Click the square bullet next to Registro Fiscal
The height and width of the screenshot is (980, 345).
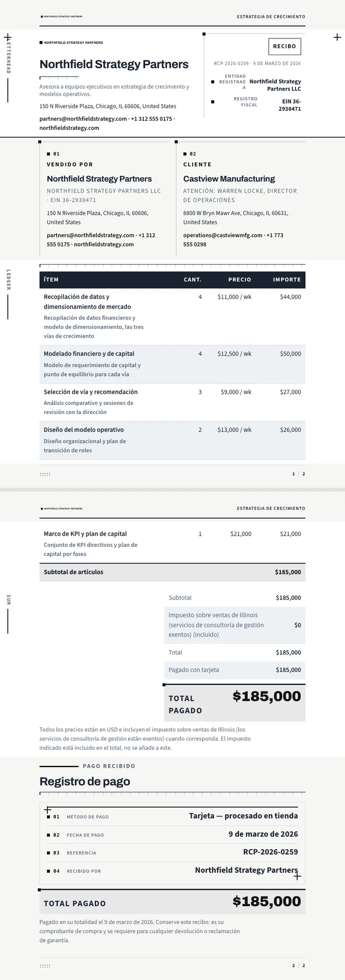tap(213, 102)
